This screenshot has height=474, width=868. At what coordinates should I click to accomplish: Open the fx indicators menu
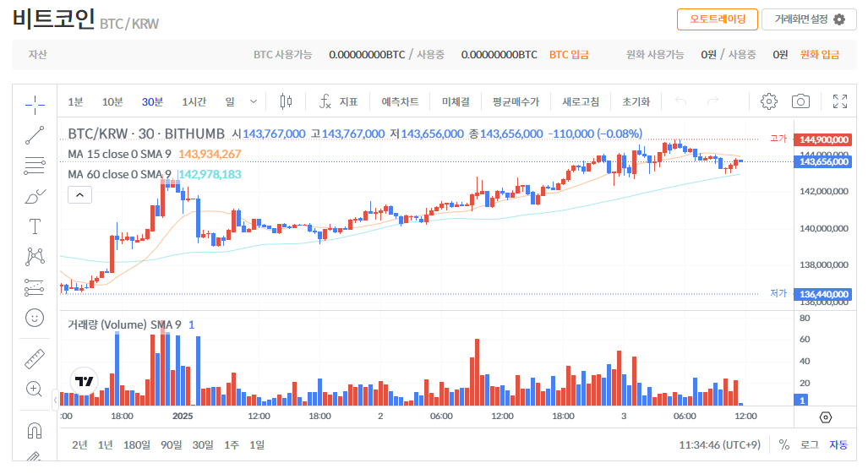(x=339, y=101)
